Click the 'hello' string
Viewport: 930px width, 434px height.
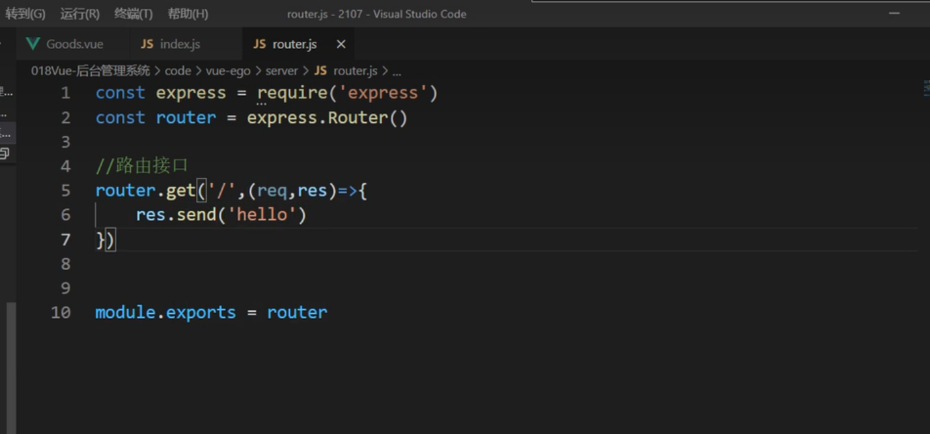pos(262,215)
